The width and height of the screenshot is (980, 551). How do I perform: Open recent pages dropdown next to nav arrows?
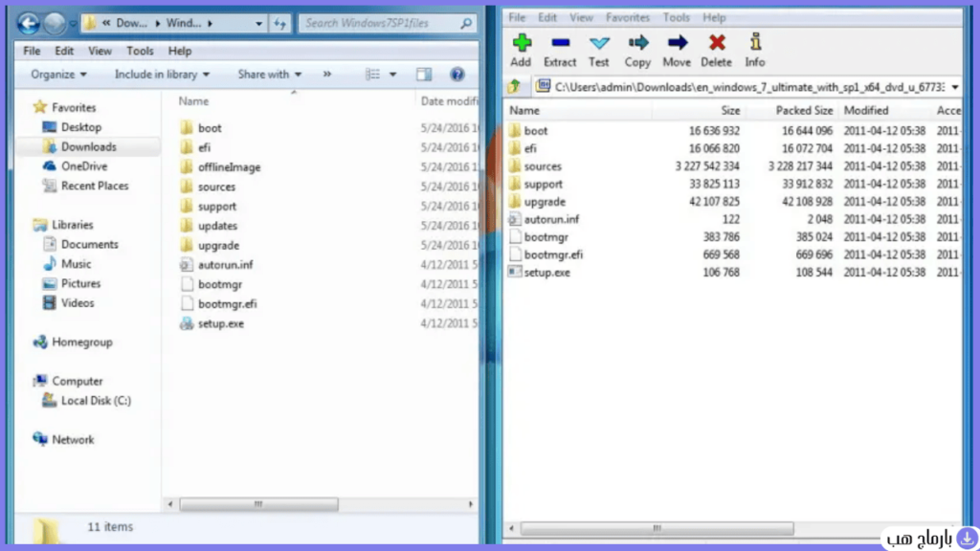[73, 24]
